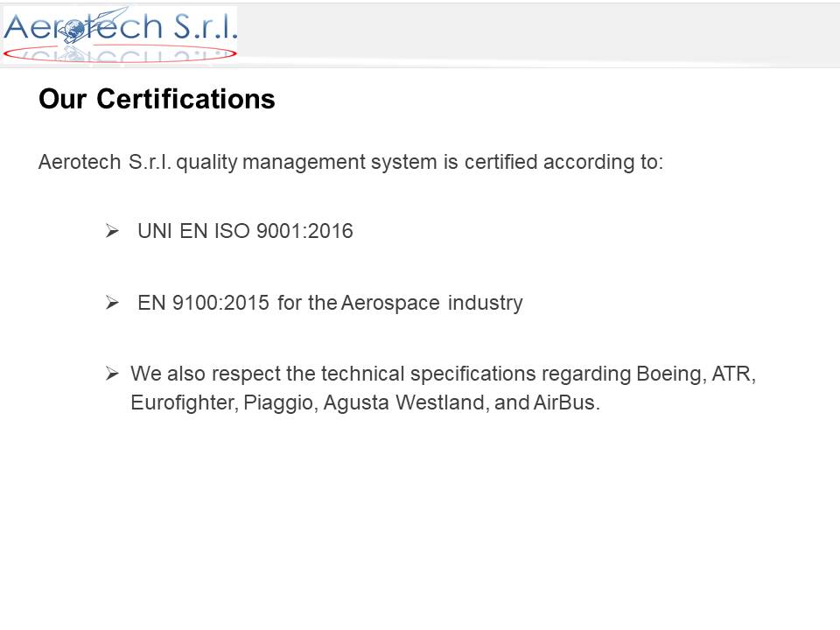Click the Aerotech S.r.l. logo
This screenshot has height=630, width=840.
[120, 34]
